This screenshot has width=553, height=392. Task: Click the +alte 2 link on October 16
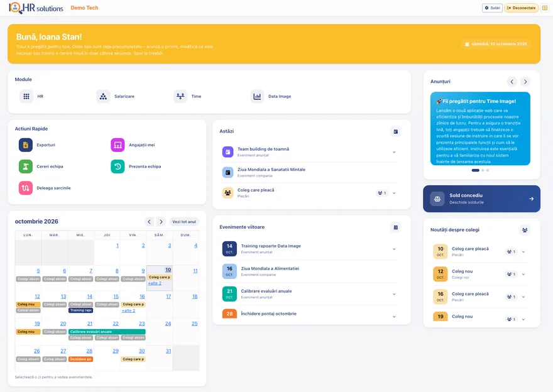point(128,311)
